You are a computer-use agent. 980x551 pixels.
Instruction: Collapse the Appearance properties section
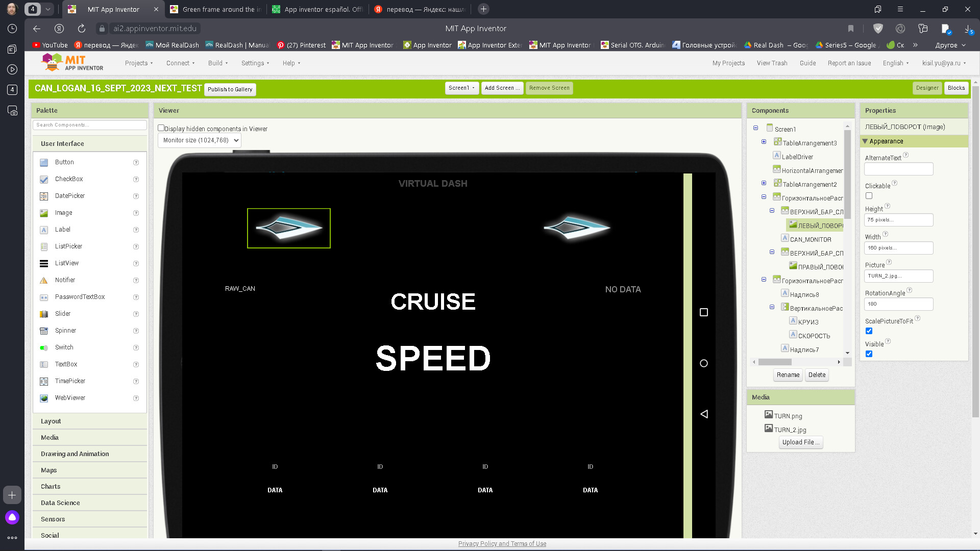[866, 141]
